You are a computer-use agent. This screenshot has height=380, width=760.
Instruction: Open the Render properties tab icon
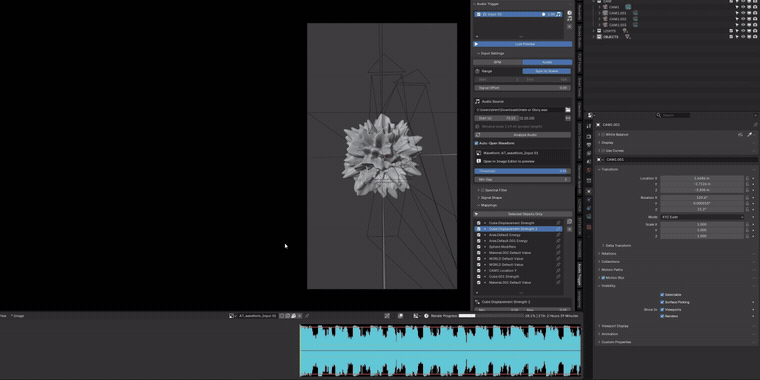[x=589, y=137]
